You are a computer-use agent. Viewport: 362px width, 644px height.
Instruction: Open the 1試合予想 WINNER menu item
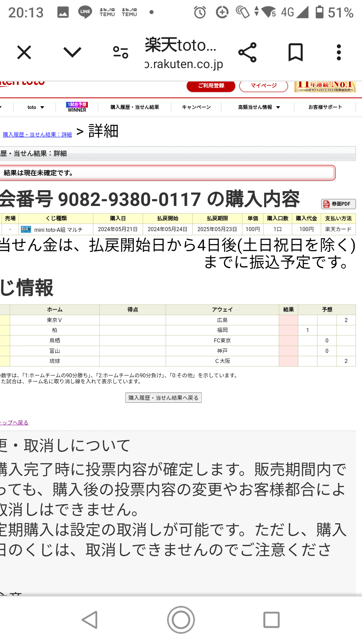(77, 107)
